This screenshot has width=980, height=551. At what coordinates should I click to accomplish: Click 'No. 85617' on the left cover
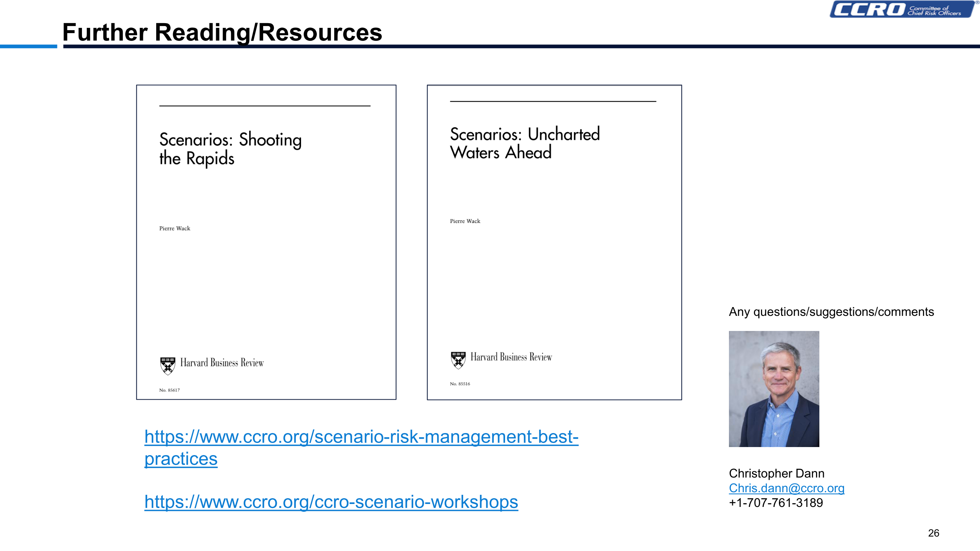[169, 390]
